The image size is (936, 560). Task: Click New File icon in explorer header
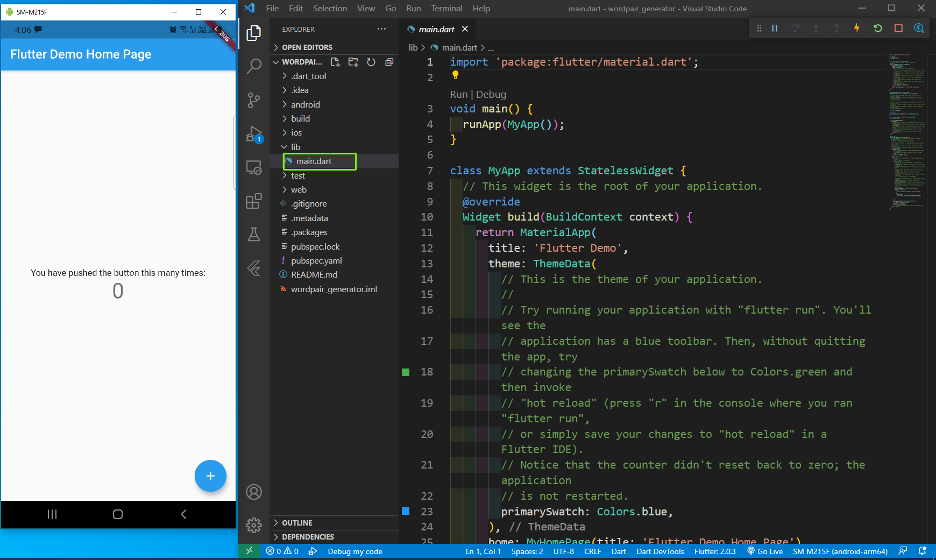tap(336, 62)
